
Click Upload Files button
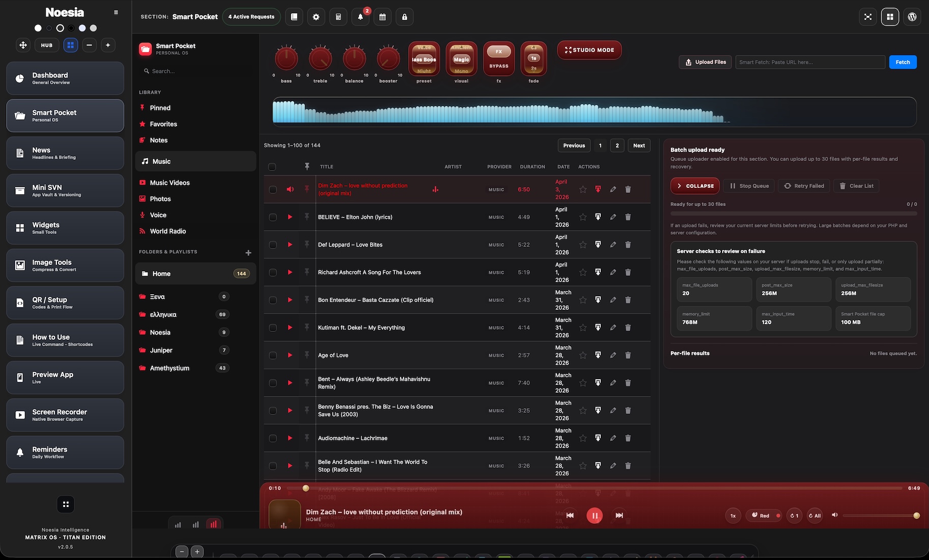(x=705, y=62)
